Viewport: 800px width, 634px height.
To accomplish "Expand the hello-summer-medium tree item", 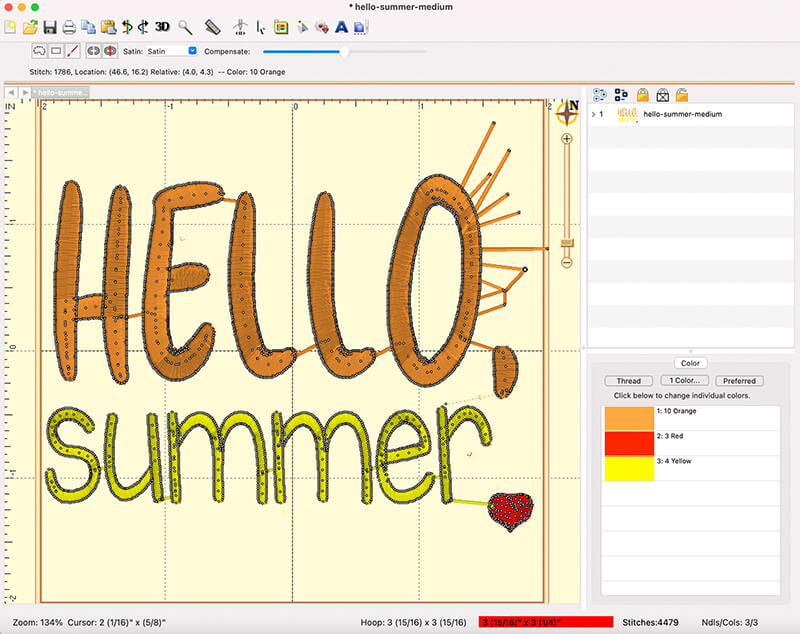I will coord(594,115).
